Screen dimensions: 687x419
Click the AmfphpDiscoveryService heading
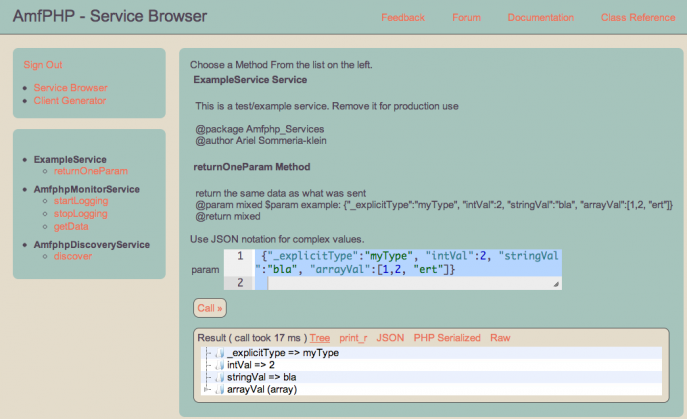coord(92,245)
